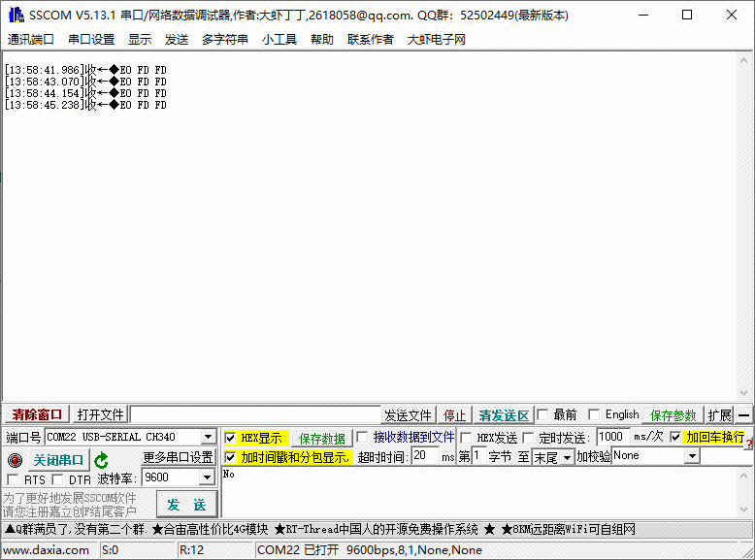The image size is (755, 560).
Task: Enable the HEX发送 checkbox
Action: click(466, 438)
